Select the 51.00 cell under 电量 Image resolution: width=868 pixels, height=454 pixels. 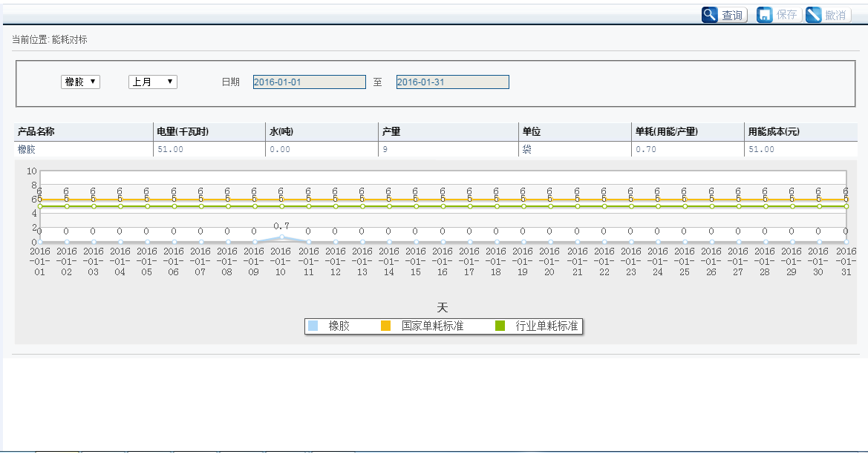tap(209, 149)
